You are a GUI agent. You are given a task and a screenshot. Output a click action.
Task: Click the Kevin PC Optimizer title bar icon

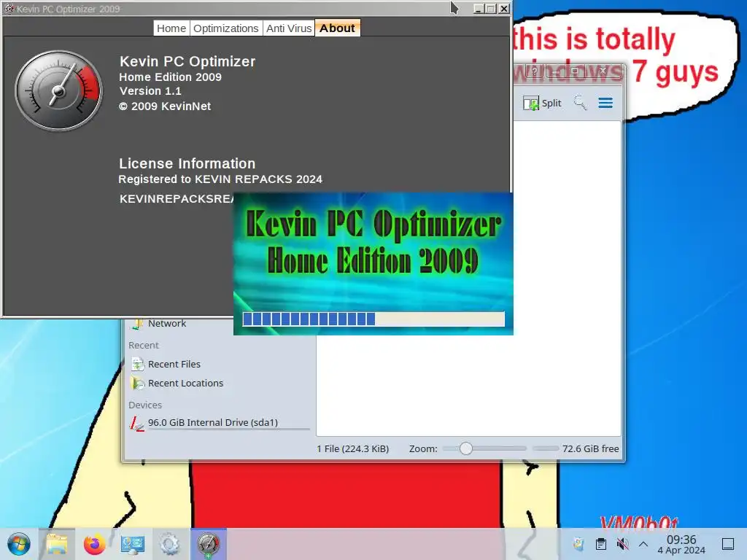pos(9,9)
